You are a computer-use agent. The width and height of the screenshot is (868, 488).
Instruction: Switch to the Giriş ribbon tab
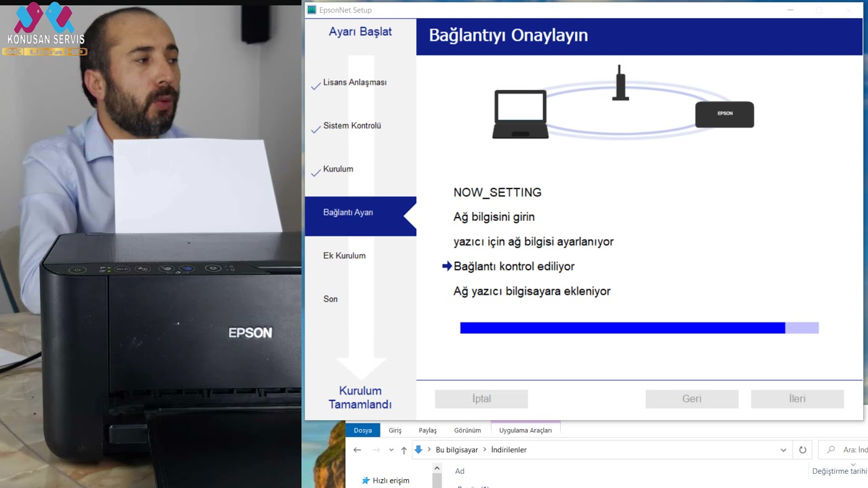click(x=395, y=430)
